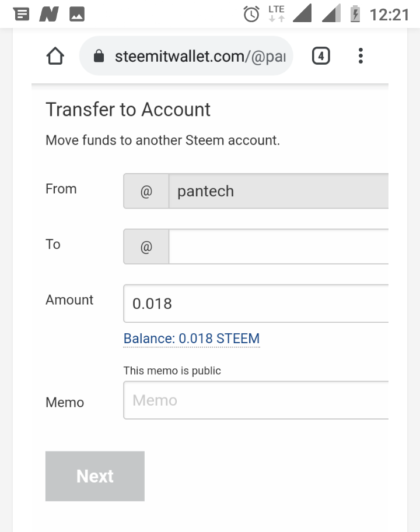Click the Next button
The height and width of the screenshot is (532, 420).
point(95,476)
